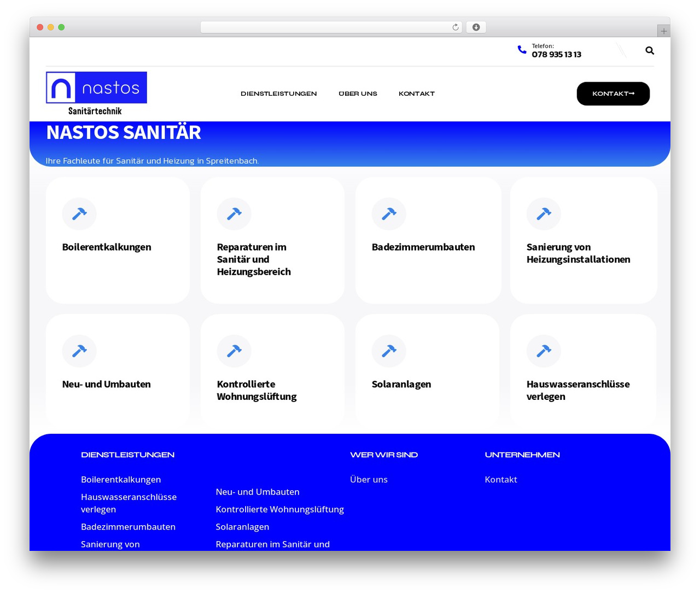The image size is (700, 593).
Task: Click the browser address bar
Action: (331, 27)
